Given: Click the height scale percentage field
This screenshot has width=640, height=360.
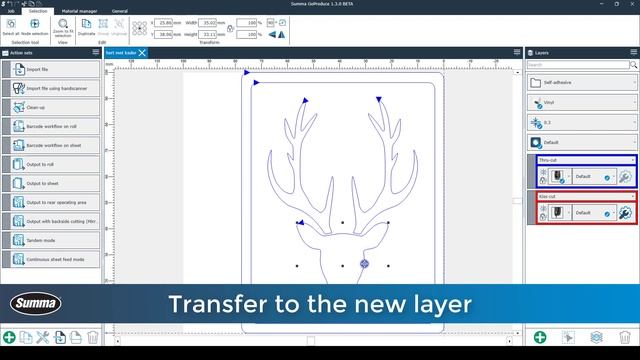Looking at the screenshot, I should [247, 35].
